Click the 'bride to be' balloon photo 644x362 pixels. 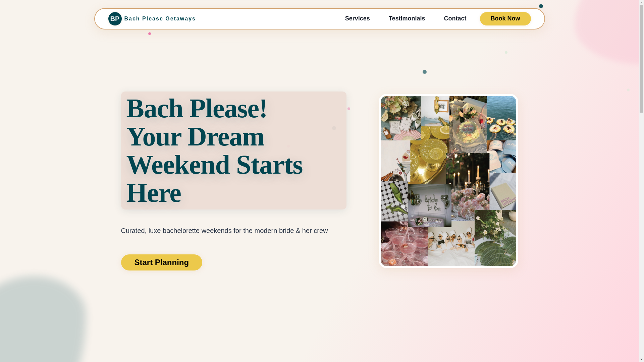pos(430,205)
